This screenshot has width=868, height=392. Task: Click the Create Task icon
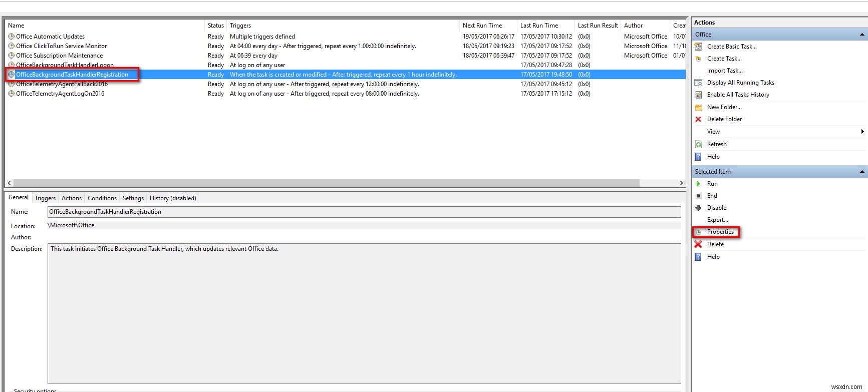pos(698,59)
